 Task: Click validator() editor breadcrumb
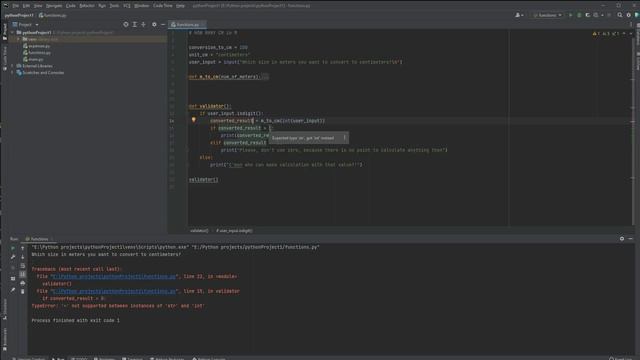199,231
